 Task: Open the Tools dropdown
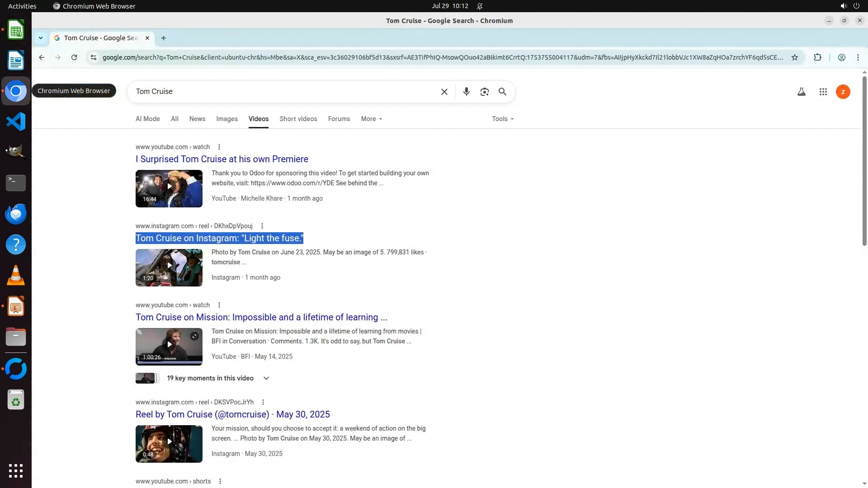[502, 119]
